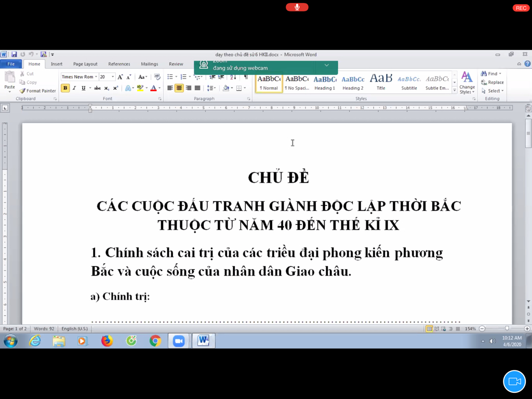The width and height of the screenshot is (532, 399).
Task: Toggle Bold formatting
Action: click(x=65, y=88)
